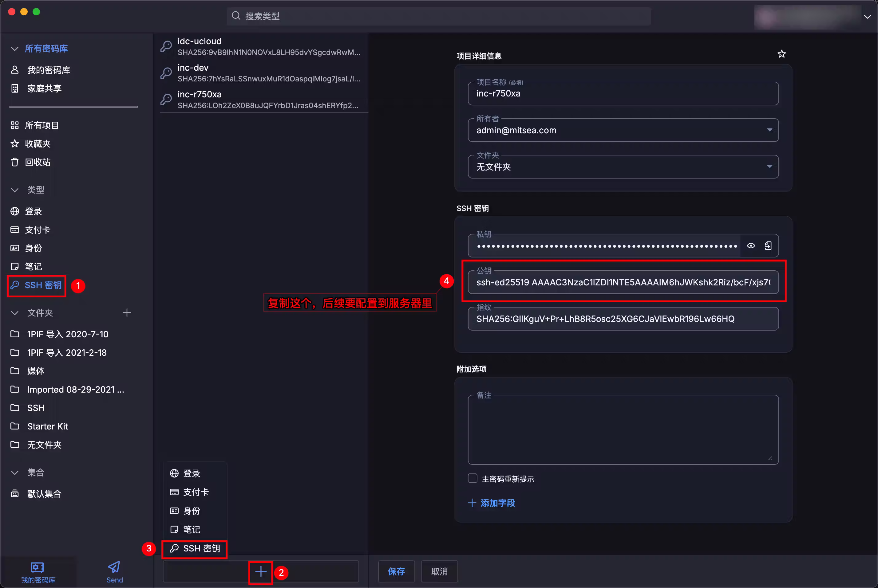Image resolution: width=878 pixels, height=588 pixels.
Task: Open 收藏夹 favorites in the sidebar
Action: (38, 144)
